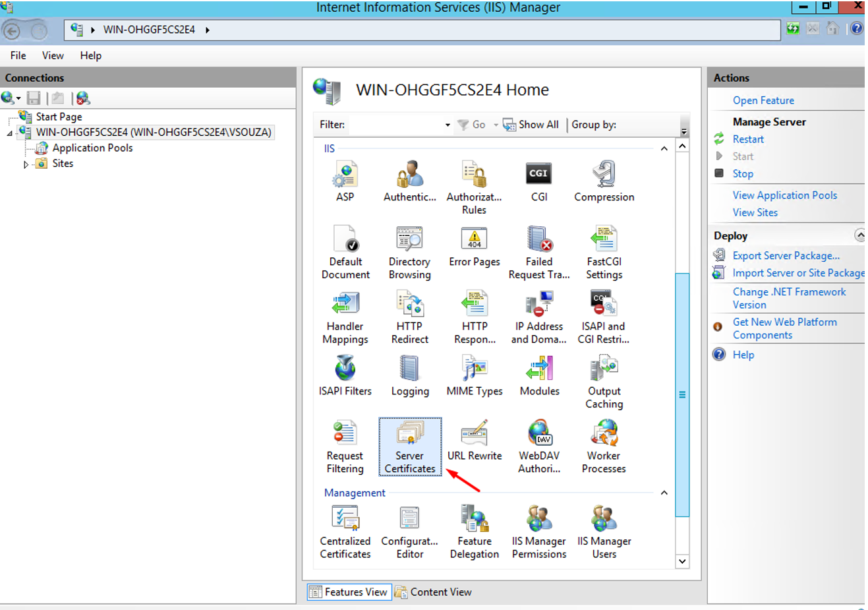Open Handler Mappings feature

point(345,317)
